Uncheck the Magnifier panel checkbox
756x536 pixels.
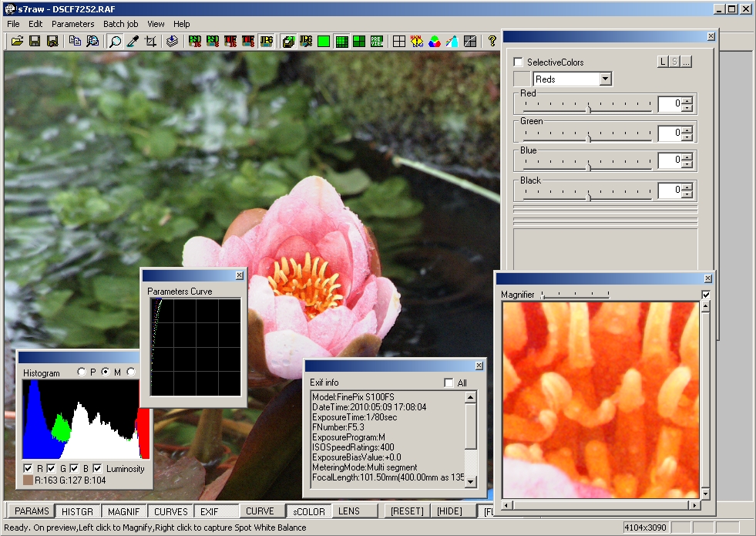point(706,295)
